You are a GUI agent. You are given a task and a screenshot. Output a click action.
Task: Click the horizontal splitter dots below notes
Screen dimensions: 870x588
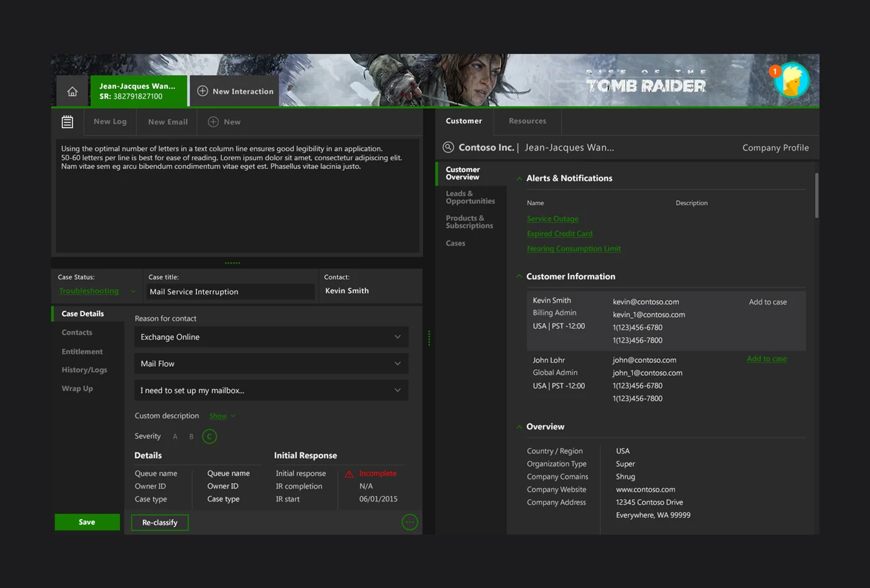coord(232,263)
